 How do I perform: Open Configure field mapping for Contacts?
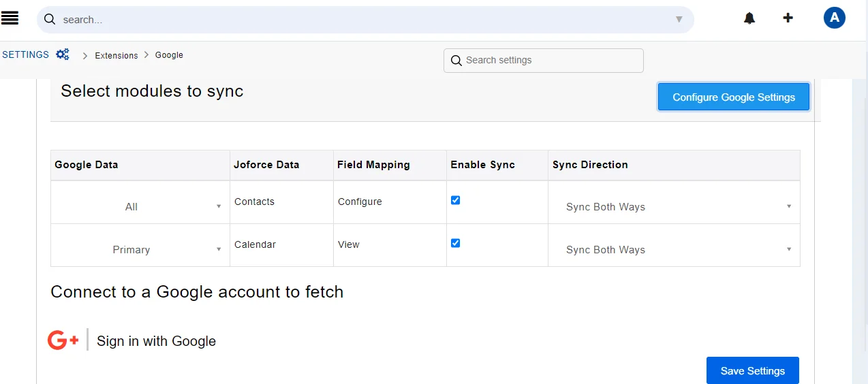(x=360, y=202)
